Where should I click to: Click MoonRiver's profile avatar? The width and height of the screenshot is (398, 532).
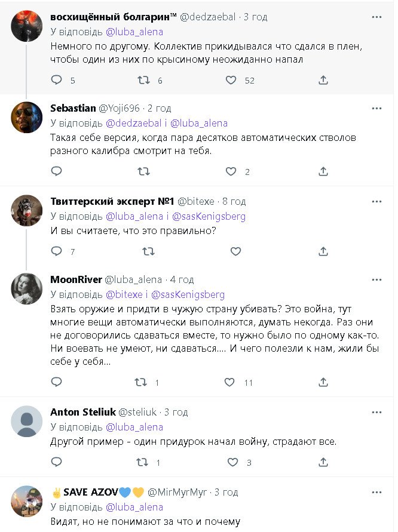click(27, 289)
